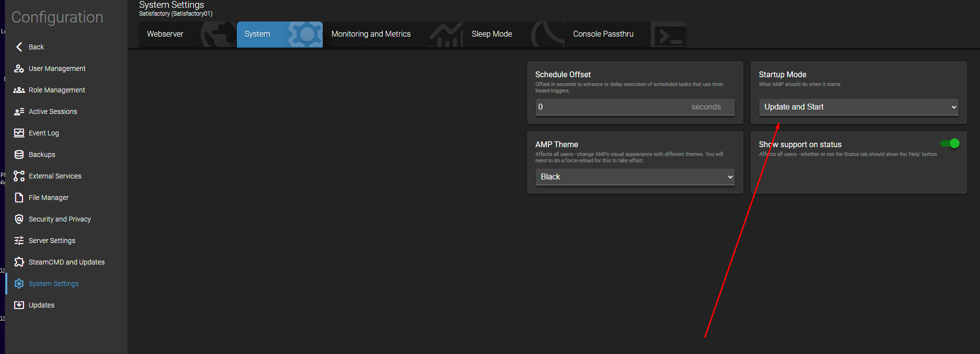Click the Server Settings sliders icon

tap(19, 241)
